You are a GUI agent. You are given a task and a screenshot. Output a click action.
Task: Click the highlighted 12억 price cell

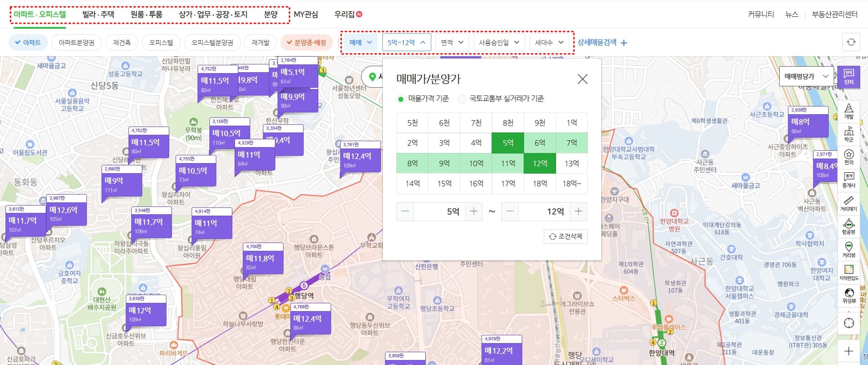(540, 164)
